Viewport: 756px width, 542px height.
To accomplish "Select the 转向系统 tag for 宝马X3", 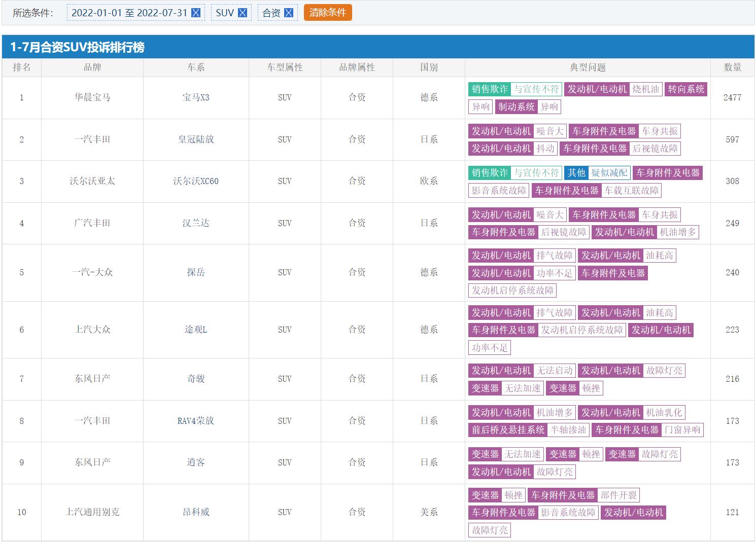I will [686, 89].
